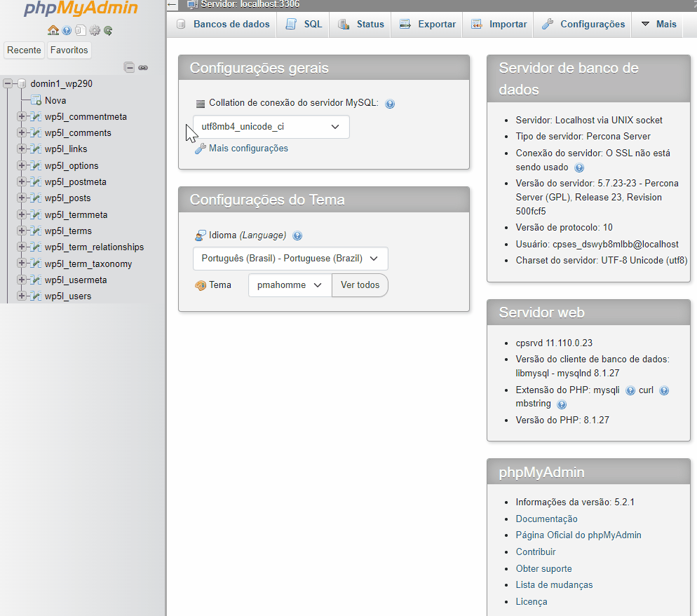
Task: Expand the wp5l_users tree node
Action: (x=21, y=296)
